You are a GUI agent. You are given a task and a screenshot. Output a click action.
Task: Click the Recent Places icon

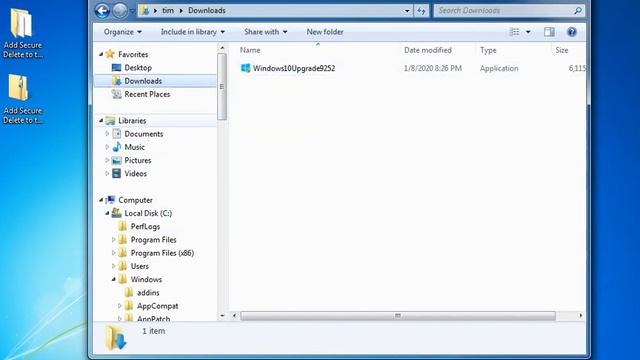pyautogui.click(x=117, y=94)
